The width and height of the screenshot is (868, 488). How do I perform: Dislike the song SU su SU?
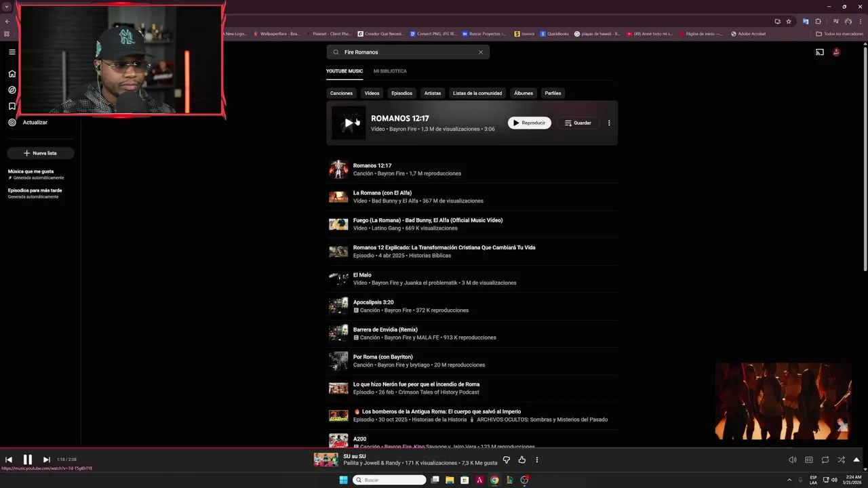click(506, 460)
